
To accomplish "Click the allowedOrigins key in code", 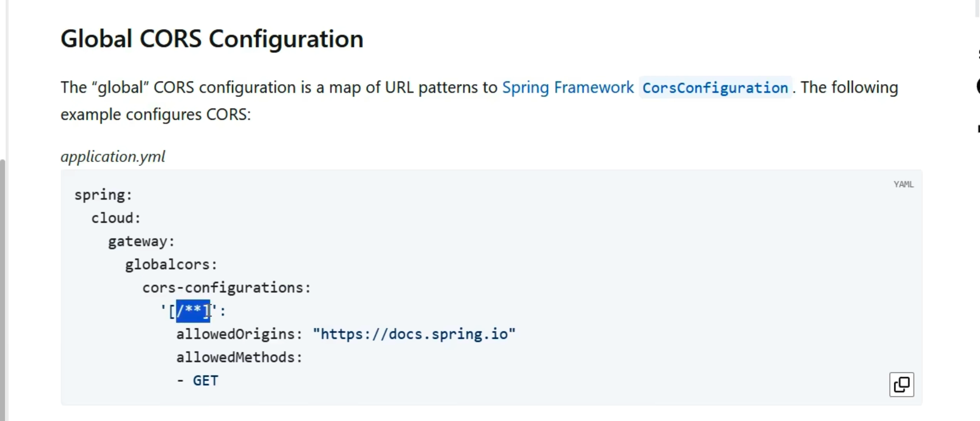I will pyautogui.click(x=236, y=334).
